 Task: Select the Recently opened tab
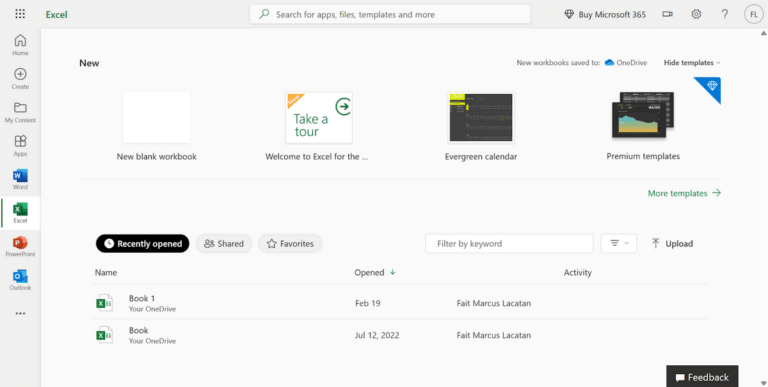[143, 243]
